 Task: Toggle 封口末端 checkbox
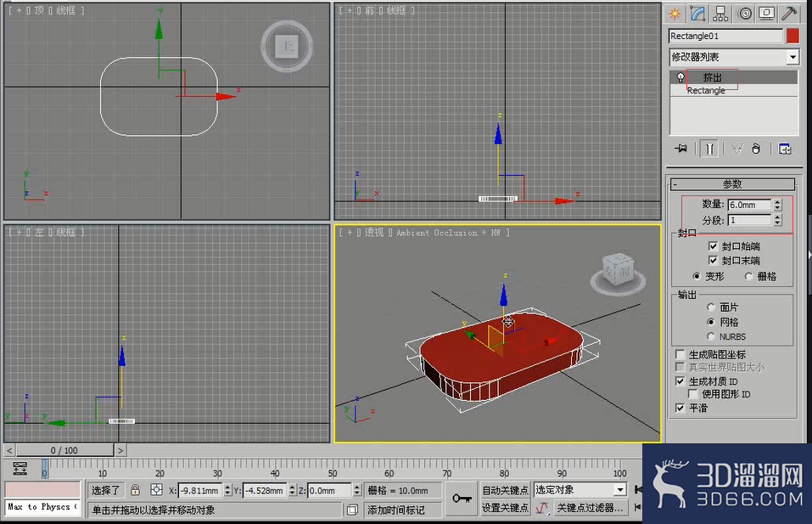pyautogui.click(x=713, y=260)
